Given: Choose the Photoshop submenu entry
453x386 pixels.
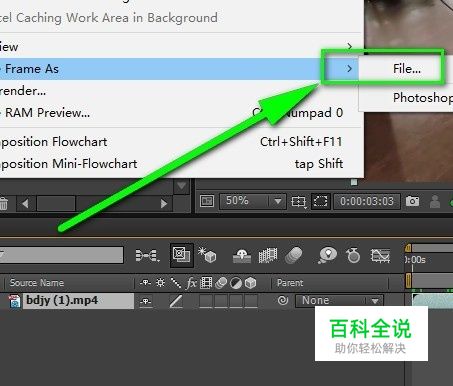Looking at the screenshot, I should 423,98.
